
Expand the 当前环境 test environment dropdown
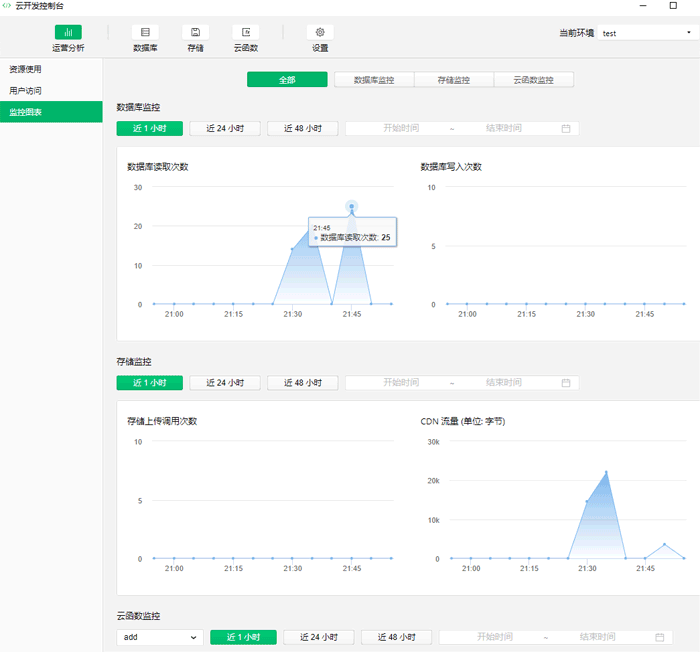(647, 33)
